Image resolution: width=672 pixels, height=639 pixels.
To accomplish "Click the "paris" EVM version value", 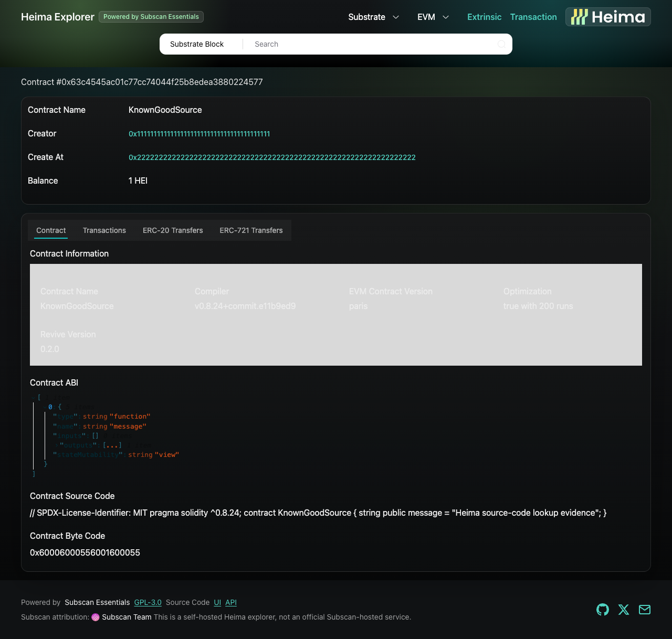I will click(x=359, y=306).
